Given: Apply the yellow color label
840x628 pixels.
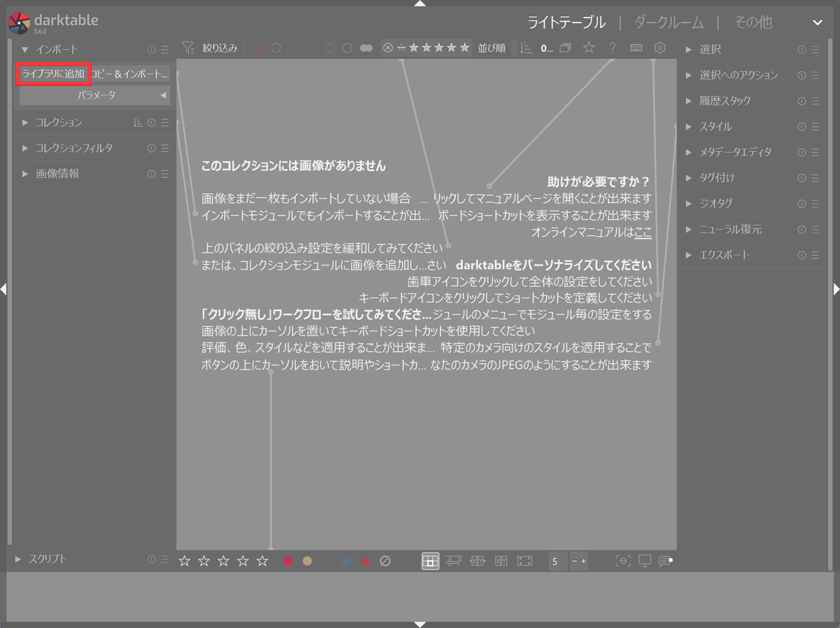Looking at the screenshot, I should [307, 561].
